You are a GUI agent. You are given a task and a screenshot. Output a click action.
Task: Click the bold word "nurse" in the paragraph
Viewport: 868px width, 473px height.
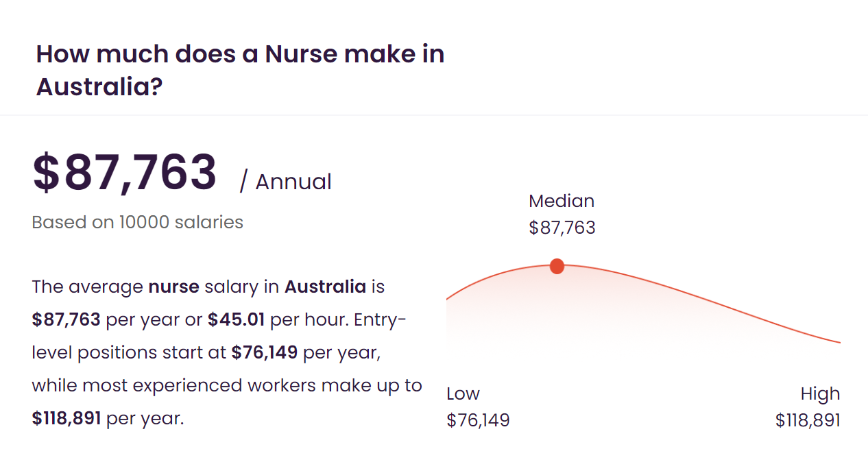coord(173,287)
